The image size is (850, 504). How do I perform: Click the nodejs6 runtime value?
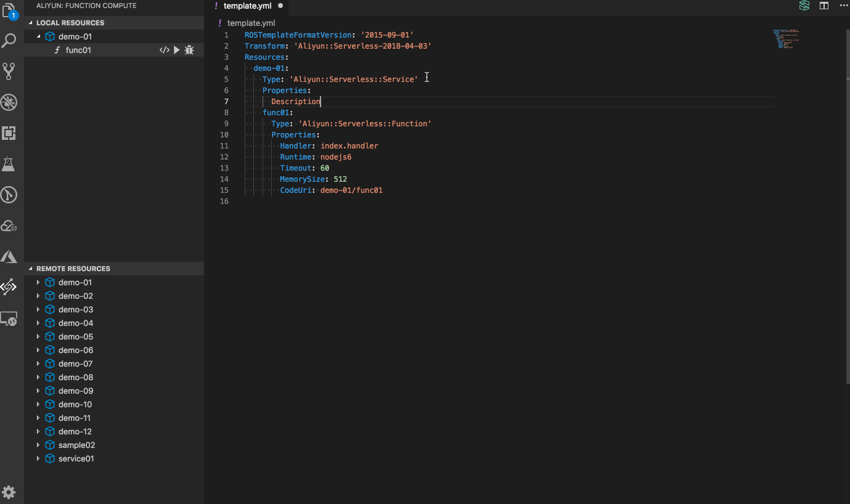(336, 157)
